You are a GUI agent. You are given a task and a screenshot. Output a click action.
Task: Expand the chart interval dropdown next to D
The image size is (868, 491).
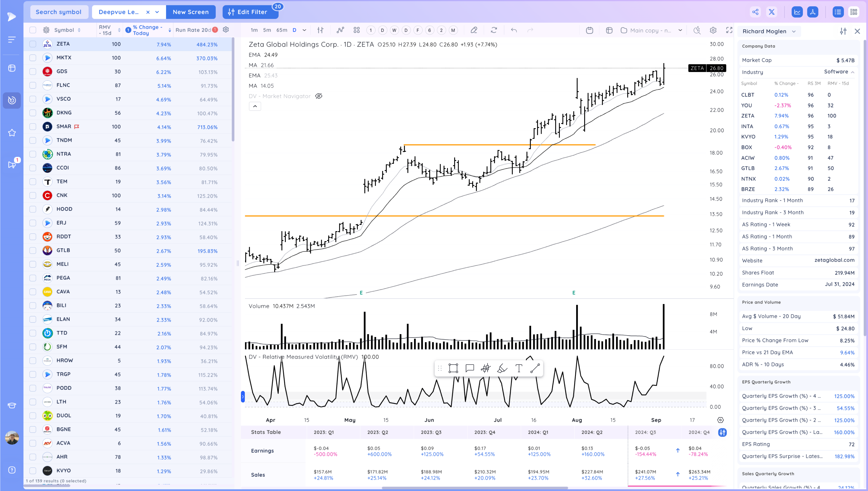tap(304, 30)
